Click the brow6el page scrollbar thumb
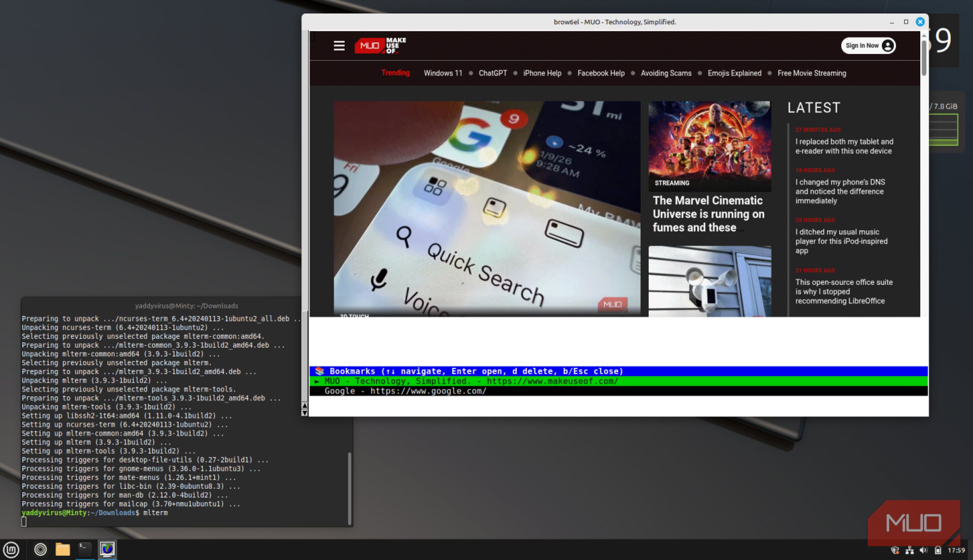The height and width of the screenshot is (560, 973). tap(924, 58)
